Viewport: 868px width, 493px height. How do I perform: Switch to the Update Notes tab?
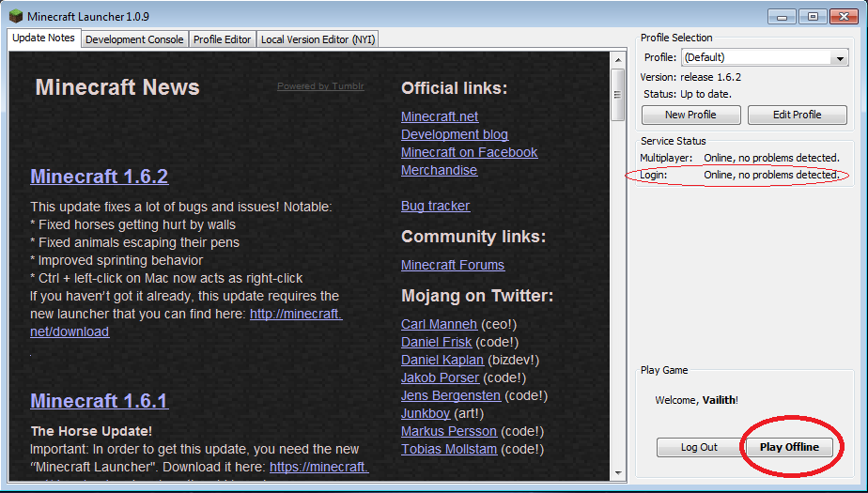(44, 39)
